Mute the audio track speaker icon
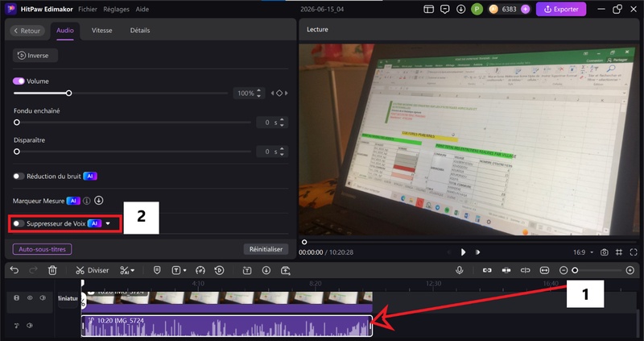The height and width of the screenshot is (341, 644). 30,326
